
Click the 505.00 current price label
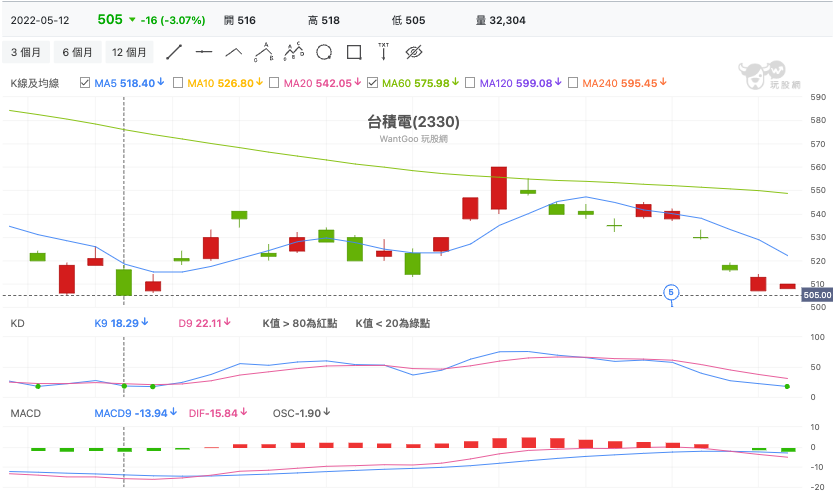(x=817, y=295)
